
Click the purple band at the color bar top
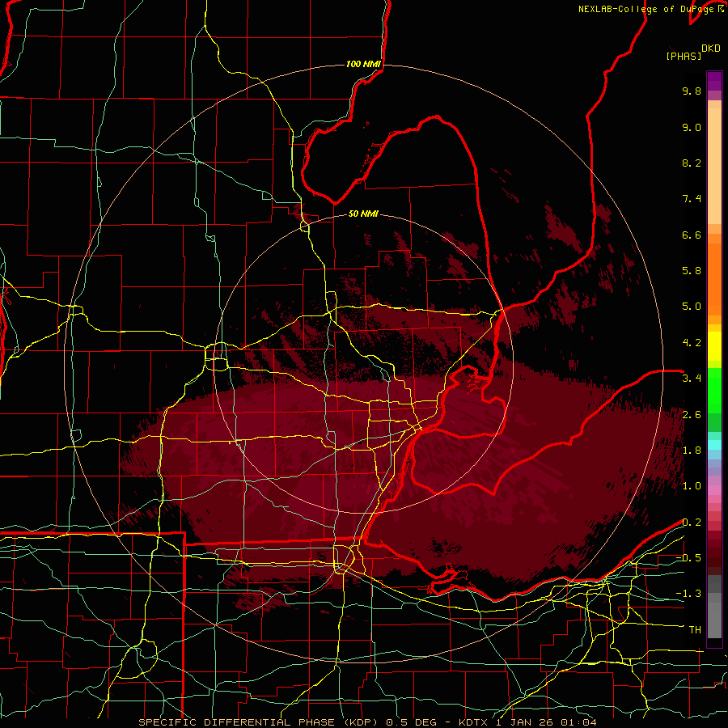tap(714, 81)
